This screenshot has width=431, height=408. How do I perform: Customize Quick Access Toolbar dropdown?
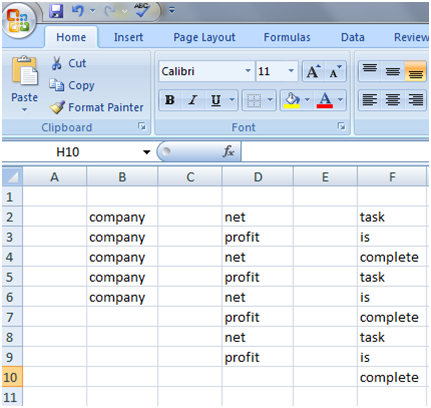tap(172, 11)
